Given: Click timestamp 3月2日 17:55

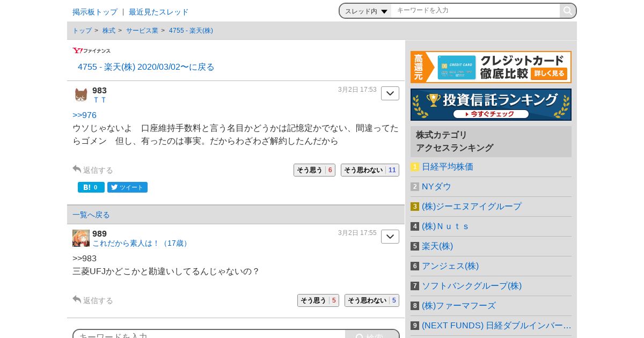Looking at the screenshot, I should [x=357, y=233].
